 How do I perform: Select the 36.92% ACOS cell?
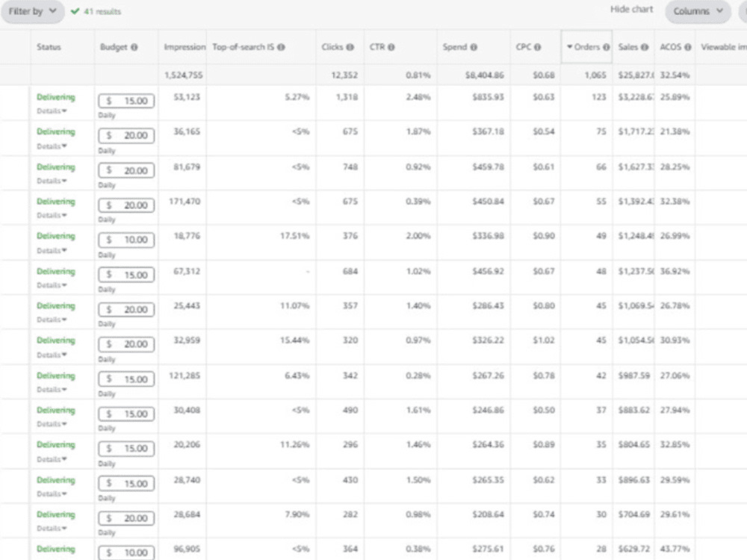point(675,272)
